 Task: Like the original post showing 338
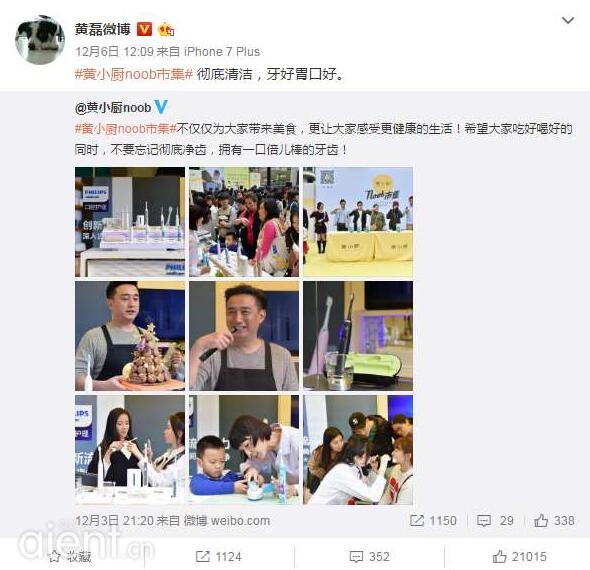[554, 521]
